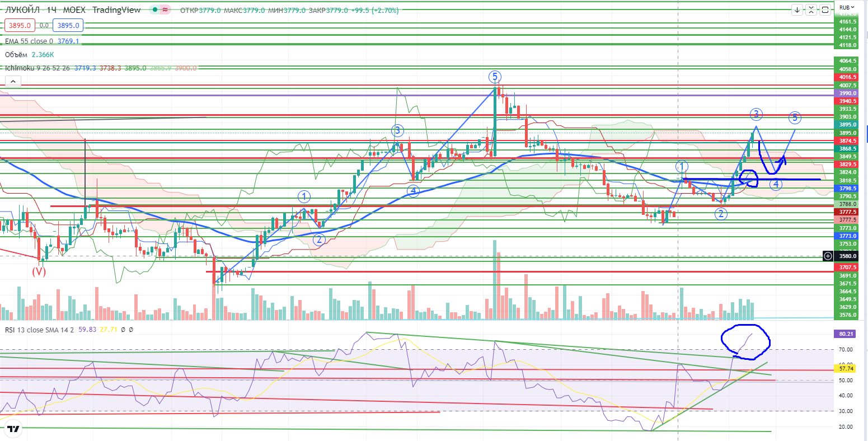Collapse the main chart pane
This screenshot has width=868, height=441.
(x=811, y=10)
